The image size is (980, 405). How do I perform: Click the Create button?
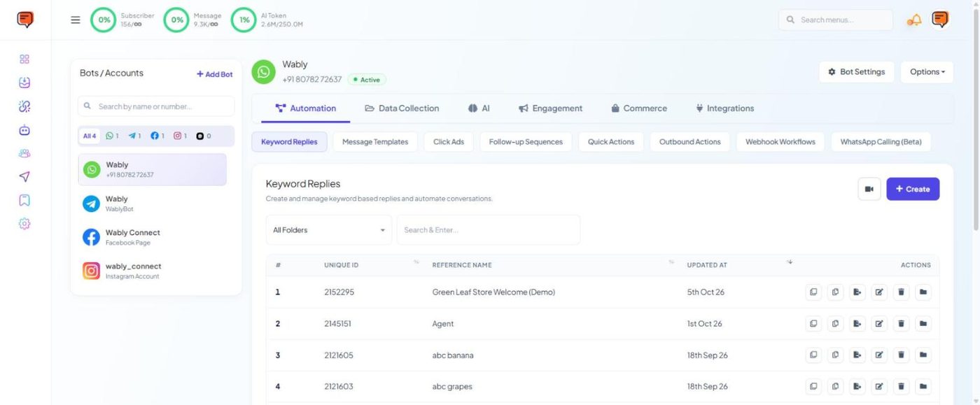click(x=913, y=189)
